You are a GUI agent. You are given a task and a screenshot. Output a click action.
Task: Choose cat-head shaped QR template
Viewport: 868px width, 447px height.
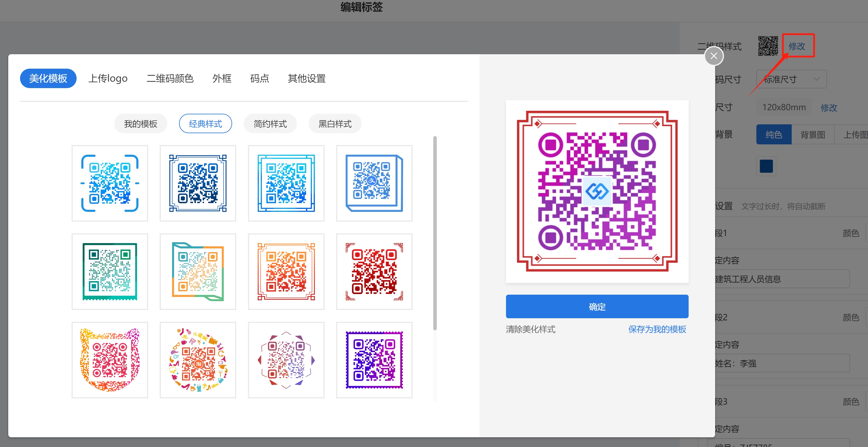110,360
